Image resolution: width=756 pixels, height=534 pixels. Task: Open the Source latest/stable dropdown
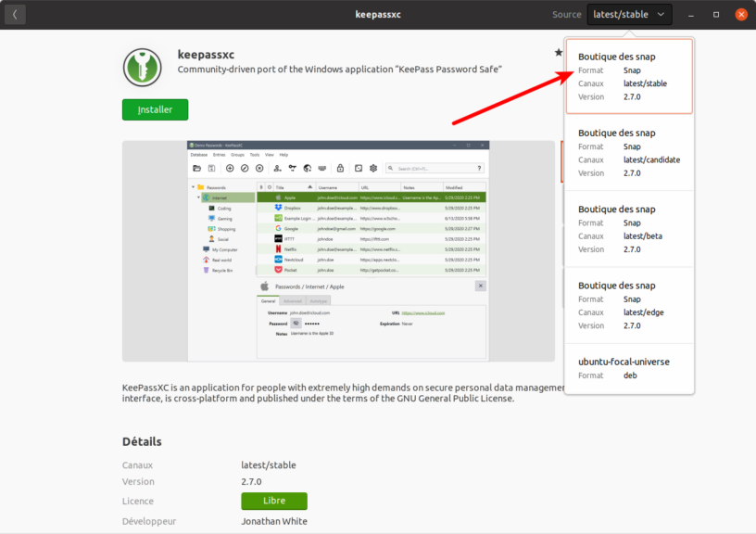click(x=628, y=14)
